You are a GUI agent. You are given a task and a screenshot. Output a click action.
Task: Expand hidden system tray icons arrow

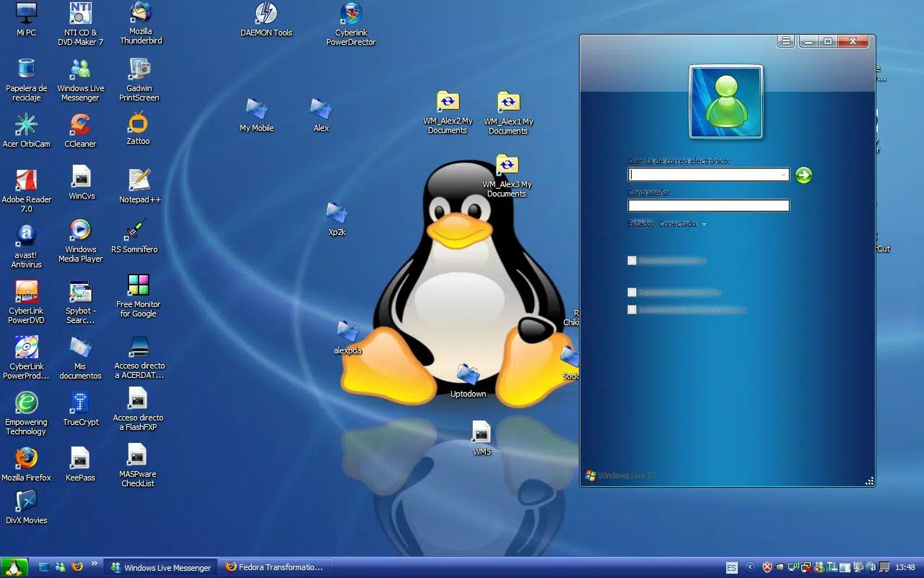[751, 567]
